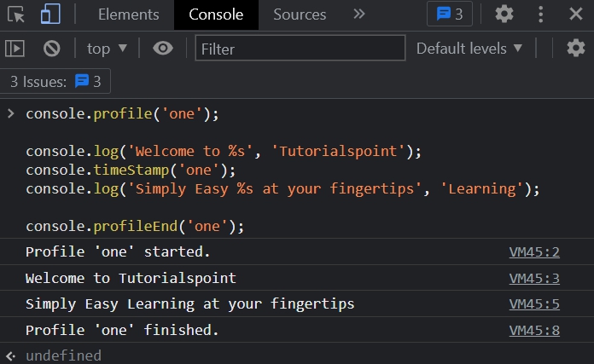594x364 pixels.
Task: Click the console Filter input field
Action: coord(300,49)
